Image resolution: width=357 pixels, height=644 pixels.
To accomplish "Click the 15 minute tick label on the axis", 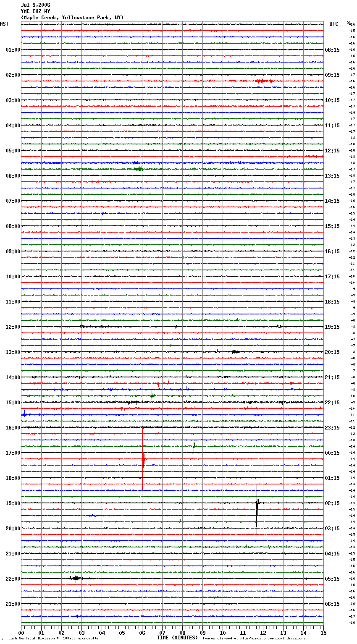I will coord(323,633).
